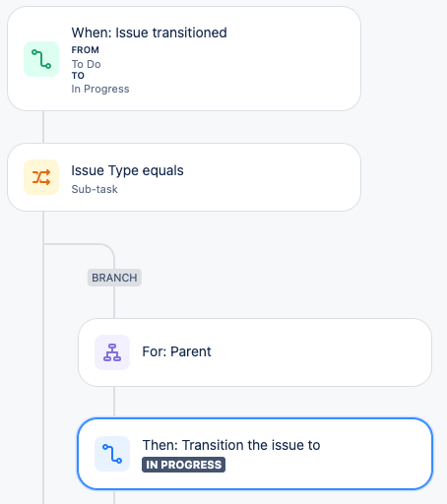Image resolution: width=447 pixels, height=504 pixels.
Task: Select the 'In Progress' to-status text in trigger
Action: tap(100, 89)
